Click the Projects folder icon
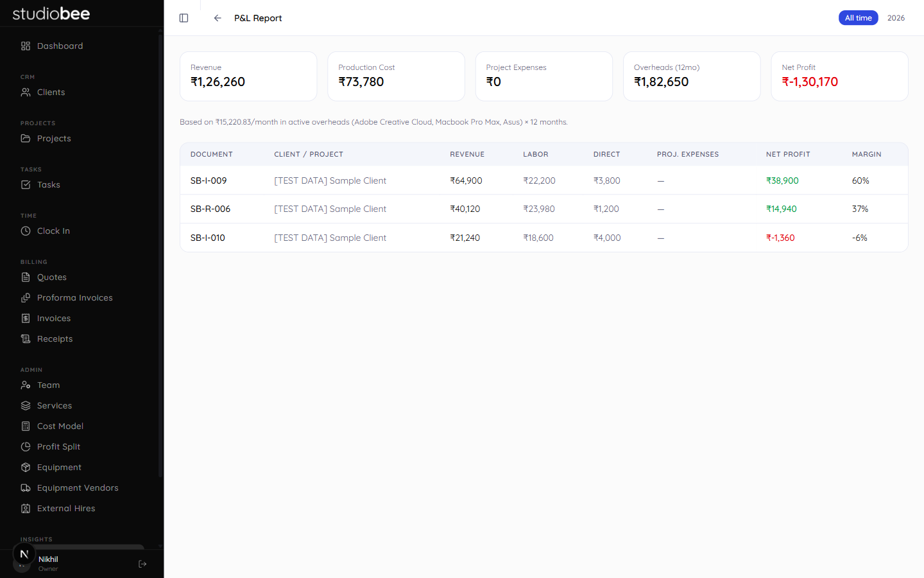 click(26, 139)
